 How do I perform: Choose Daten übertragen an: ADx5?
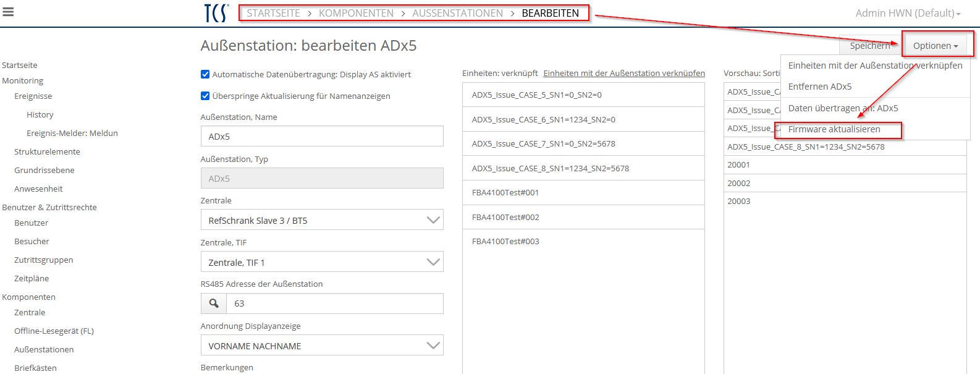click(843, 108)
